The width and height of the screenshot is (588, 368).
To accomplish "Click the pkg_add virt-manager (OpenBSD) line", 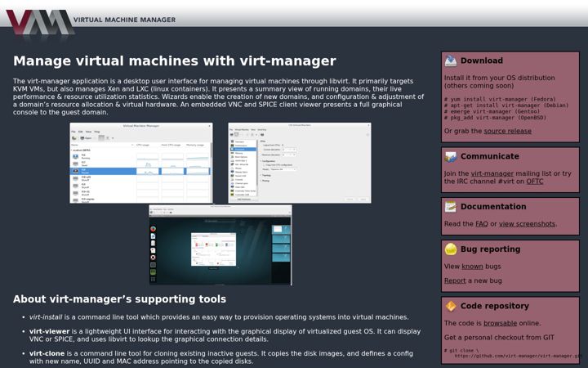I will (495, 118).
